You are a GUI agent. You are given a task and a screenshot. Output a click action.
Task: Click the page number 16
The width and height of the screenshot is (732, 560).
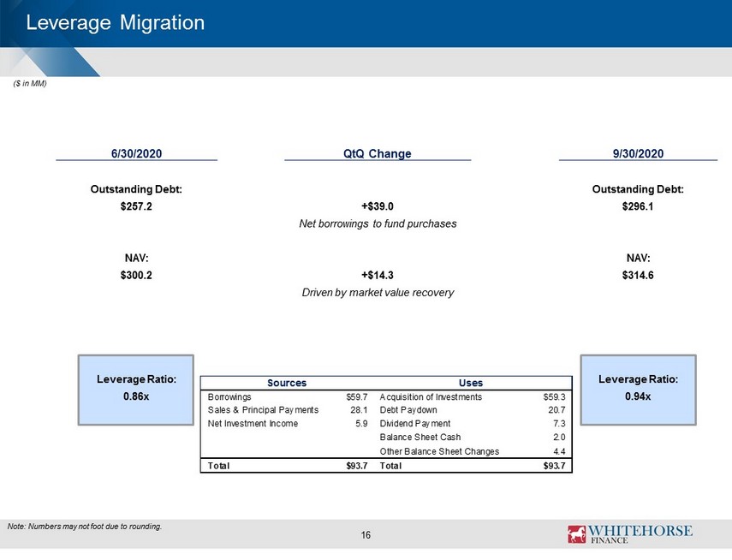point(366,535)
